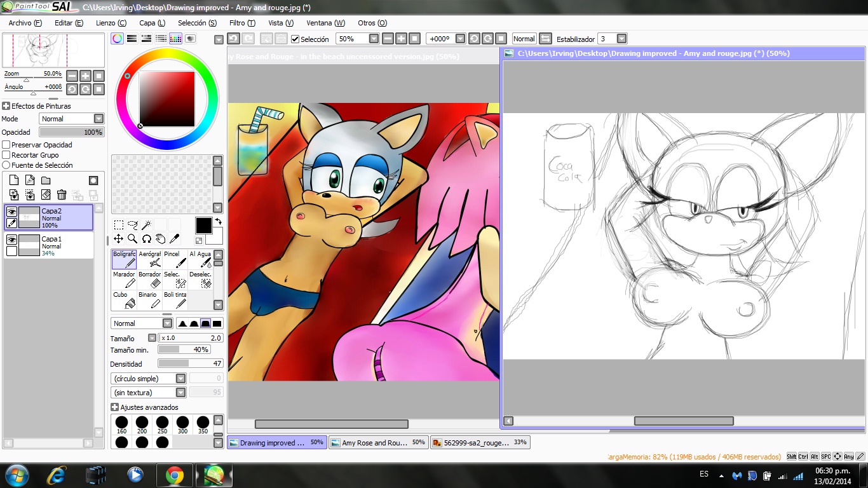Viewport: 868px width, 488px height.
Task: Swap foreground and background colors
Action: coord(219,222)
